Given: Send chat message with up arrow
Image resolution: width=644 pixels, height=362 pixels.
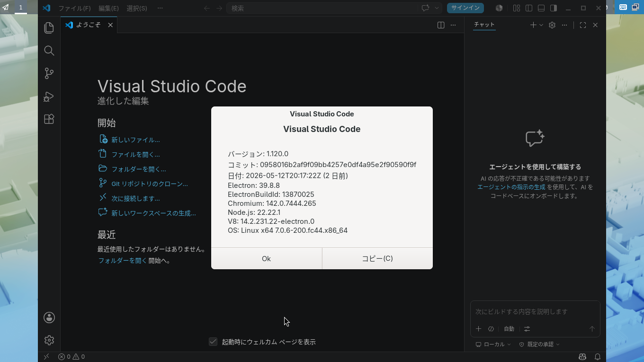Looking at the screenshot, I should tap(592, 329).
